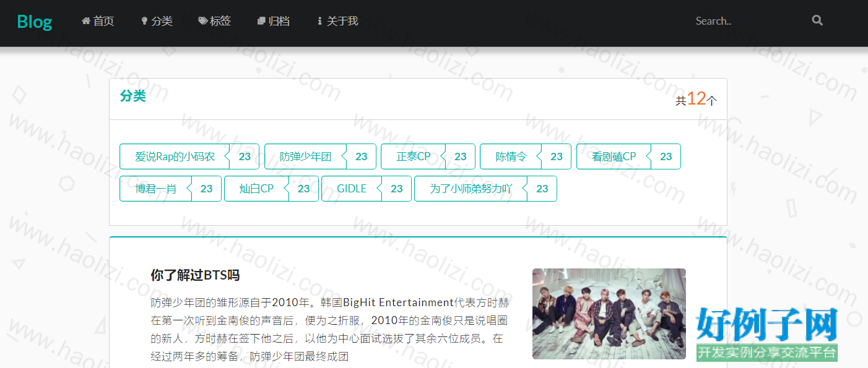Click the archive icon beside 归档
Screen dimensions: 868x368
pos(261,21)
